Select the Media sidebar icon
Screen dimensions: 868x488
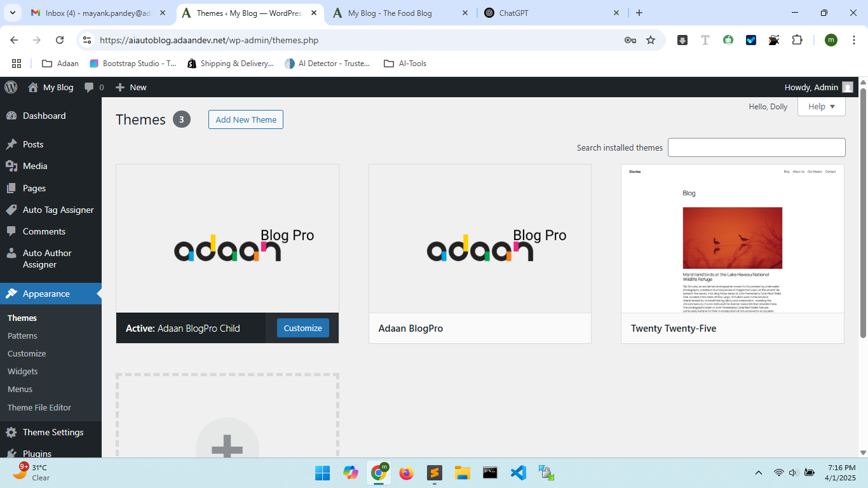coord(13,166)
